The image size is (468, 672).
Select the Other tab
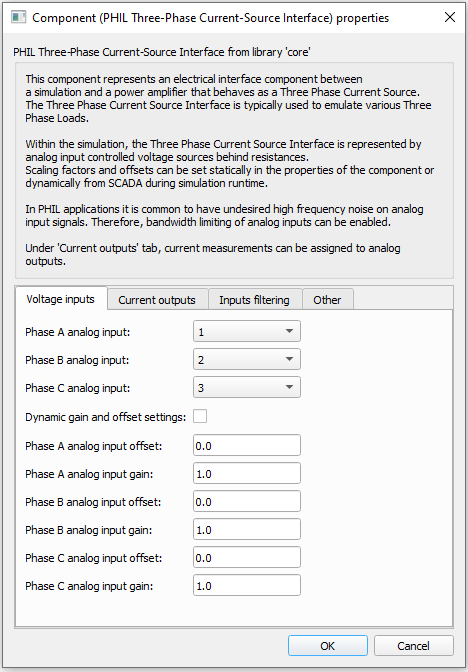327,300
